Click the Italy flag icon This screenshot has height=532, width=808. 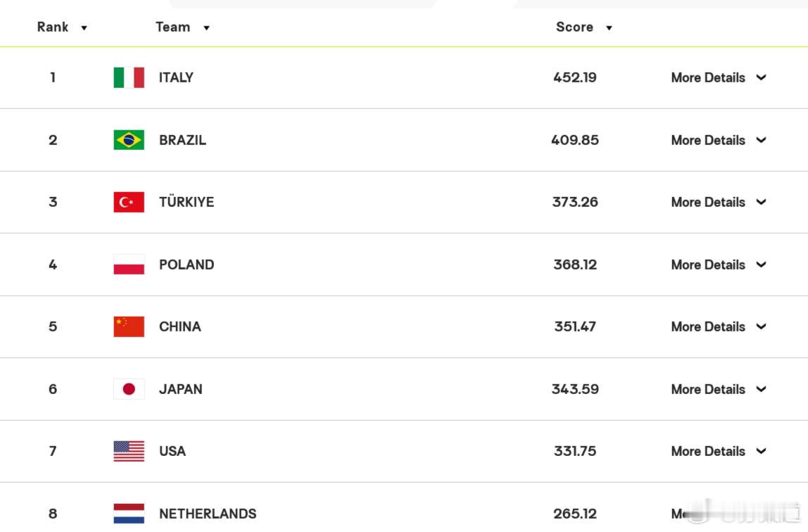[129, 78]
